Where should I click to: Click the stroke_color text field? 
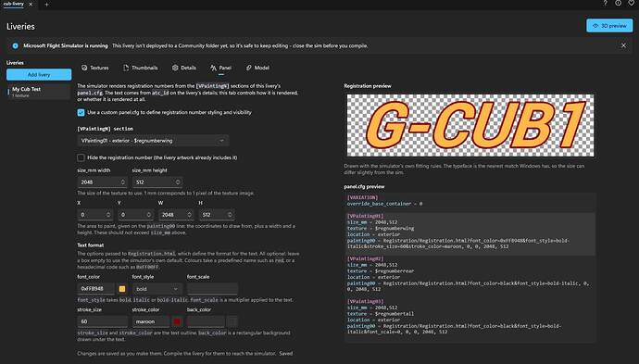[x=151, y=321]
